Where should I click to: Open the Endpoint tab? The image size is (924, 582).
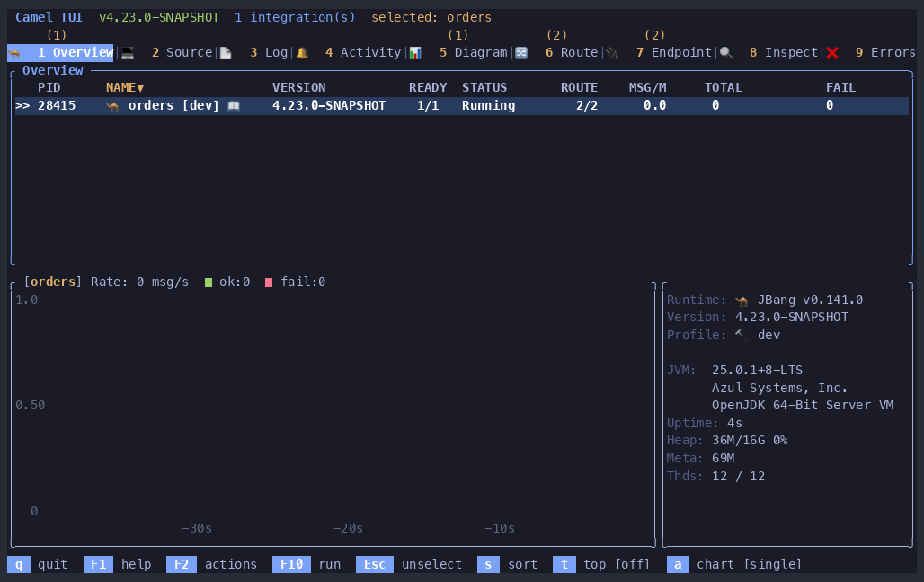pos(674,52)
